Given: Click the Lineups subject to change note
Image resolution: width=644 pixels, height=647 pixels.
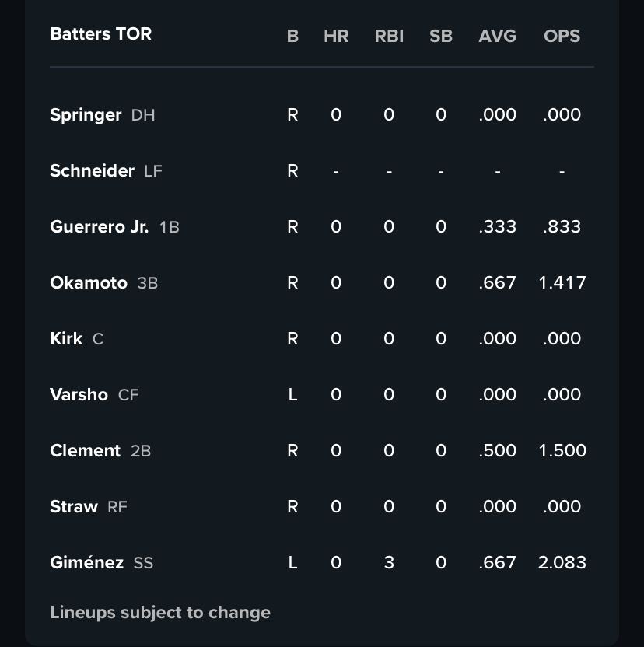Looking at the screenshot, I should tap(160, 613).
